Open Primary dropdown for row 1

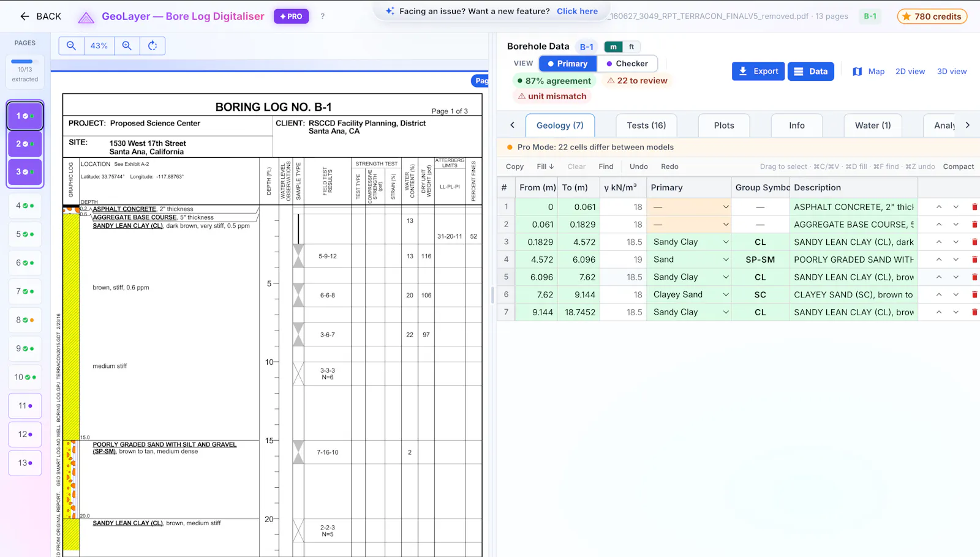pyautogui.click(x=690, y=207)
